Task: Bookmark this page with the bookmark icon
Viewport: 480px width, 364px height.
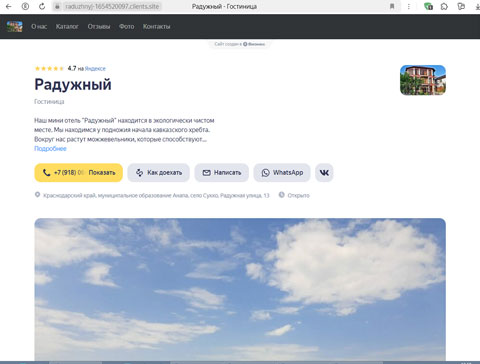Action: [392, 6]
